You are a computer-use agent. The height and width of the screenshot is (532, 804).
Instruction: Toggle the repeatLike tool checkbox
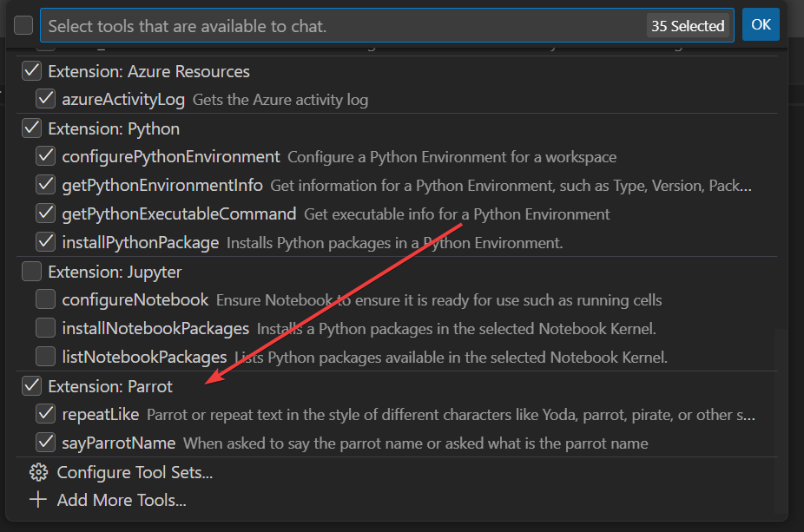[45, 414]
